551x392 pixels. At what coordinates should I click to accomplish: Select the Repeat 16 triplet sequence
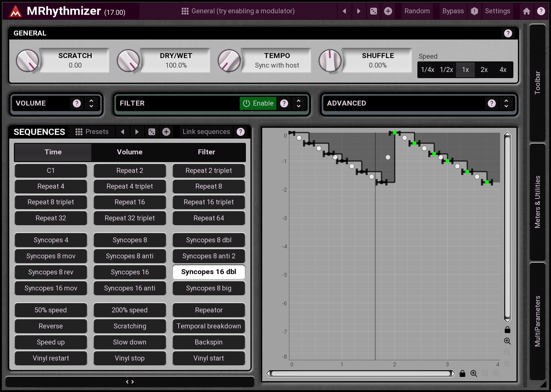click(x=209, y=202)
